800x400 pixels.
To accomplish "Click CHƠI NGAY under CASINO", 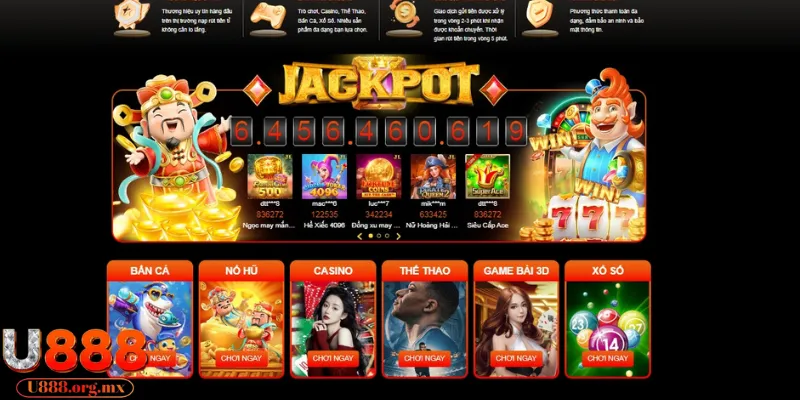I will (333, 359).
